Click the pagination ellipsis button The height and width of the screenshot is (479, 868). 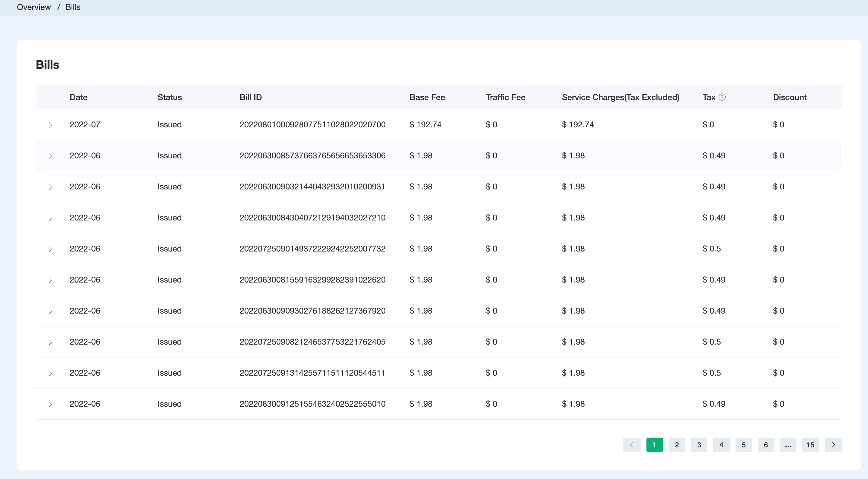point(788,445)
